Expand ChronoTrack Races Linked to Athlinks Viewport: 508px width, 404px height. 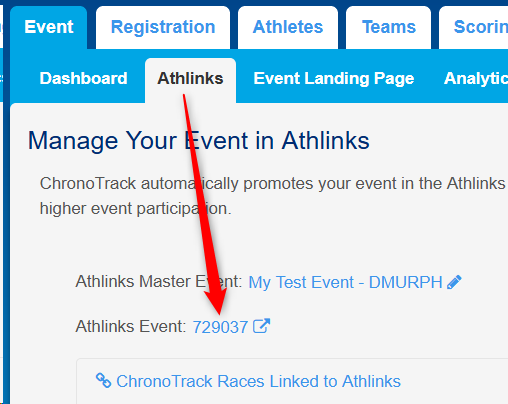click(x=258, y=381)
